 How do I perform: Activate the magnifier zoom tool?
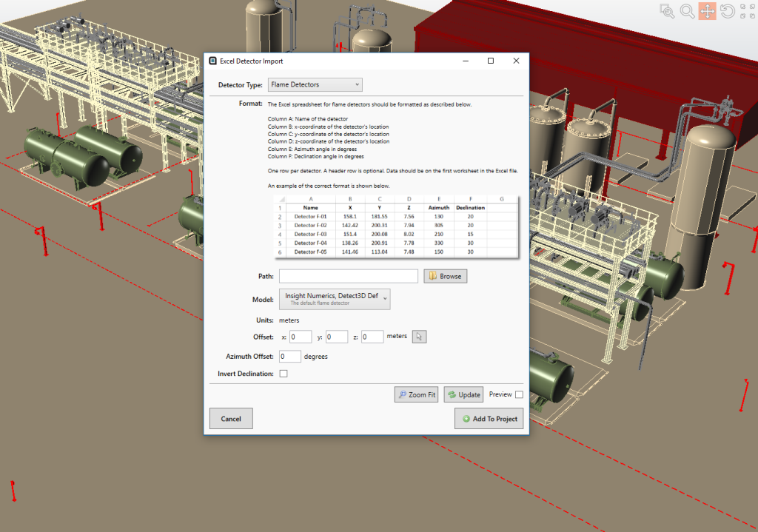coord(686,11)
